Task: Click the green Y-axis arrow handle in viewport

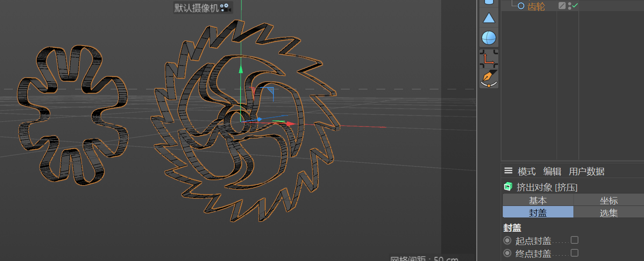Action: [x=241, y=68]
